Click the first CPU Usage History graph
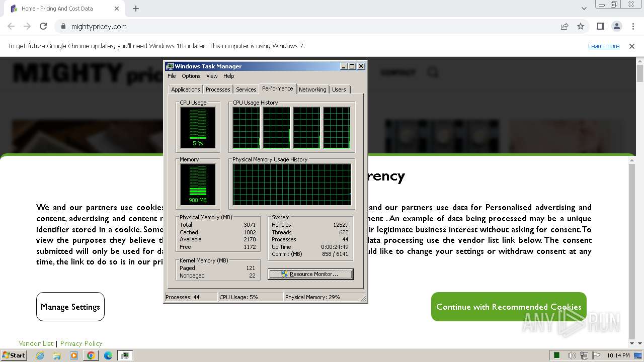This screenshot has width=644, height=362. tap(246, 128)
